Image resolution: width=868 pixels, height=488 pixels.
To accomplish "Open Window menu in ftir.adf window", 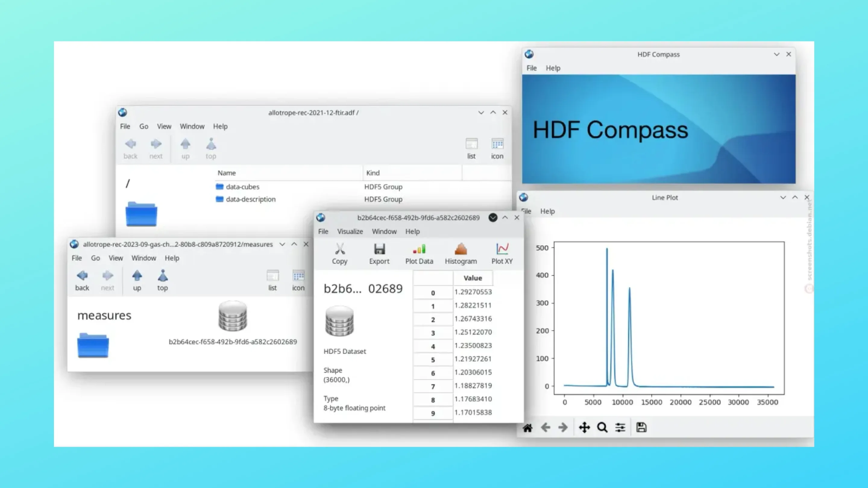I will (x=192, y=126).
